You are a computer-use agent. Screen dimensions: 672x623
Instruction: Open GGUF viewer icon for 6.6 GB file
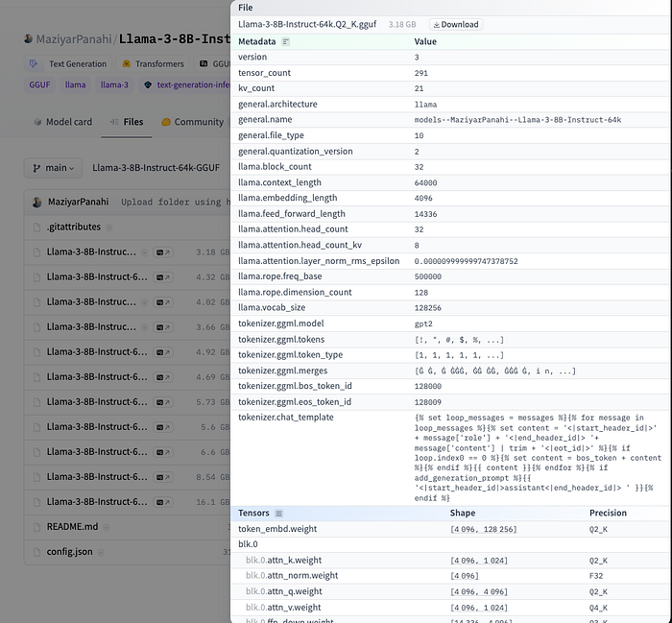(x=163, y=452)
